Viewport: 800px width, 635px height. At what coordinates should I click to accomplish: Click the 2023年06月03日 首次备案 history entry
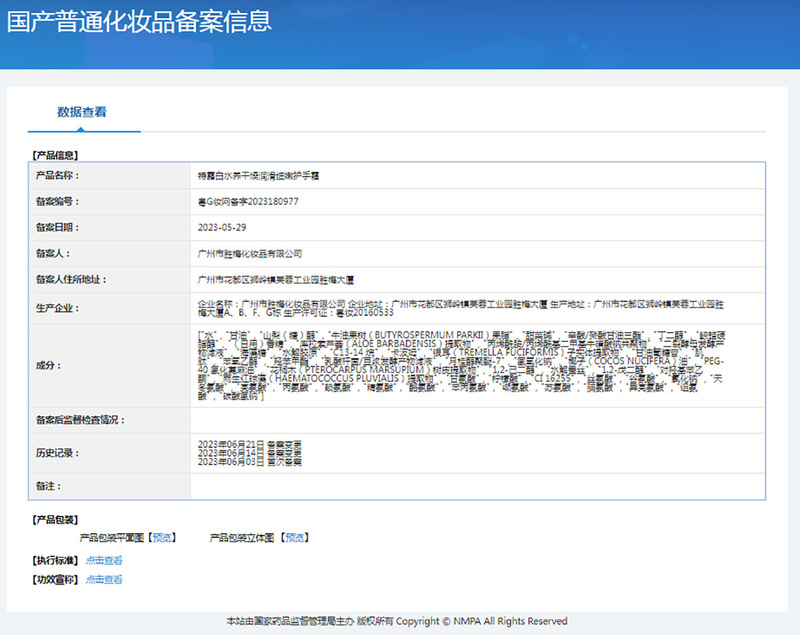click(250, 462)
